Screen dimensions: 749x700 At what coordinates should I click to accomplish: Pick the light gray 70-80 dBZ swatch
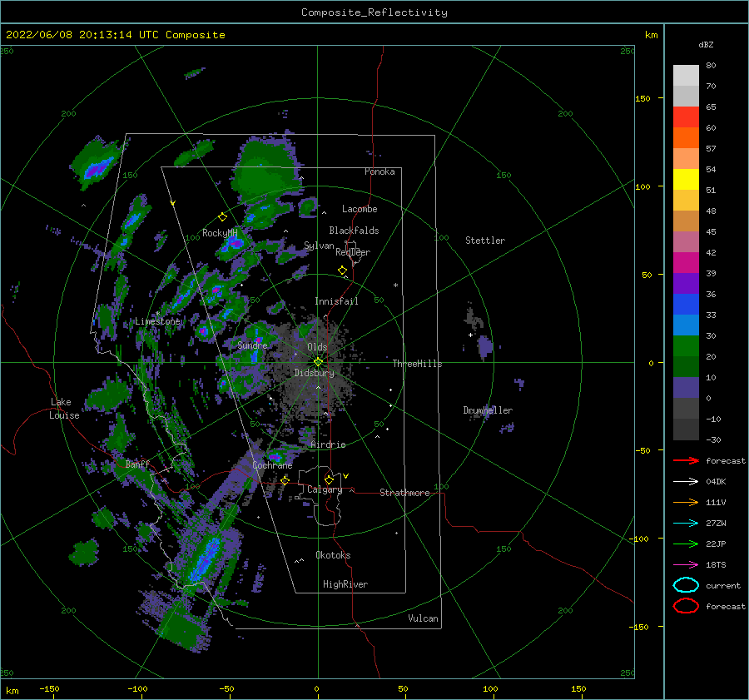point(686,76)
